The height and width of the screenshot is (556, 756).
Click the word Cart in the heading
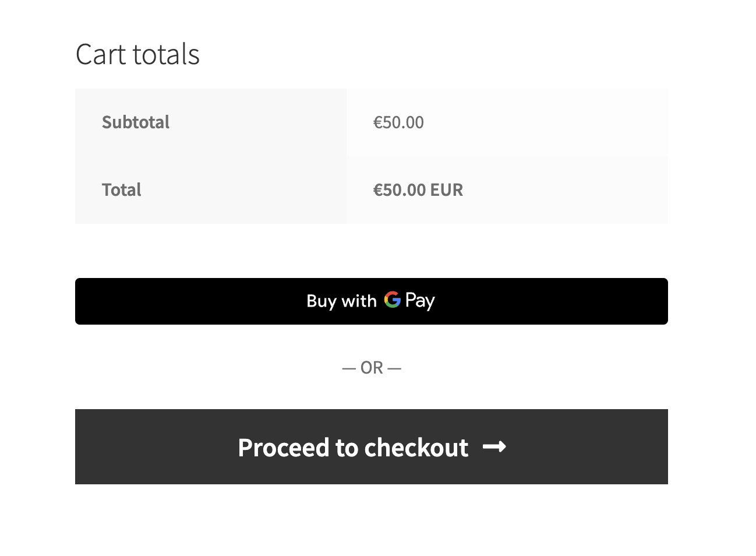[x=101, y=55]
